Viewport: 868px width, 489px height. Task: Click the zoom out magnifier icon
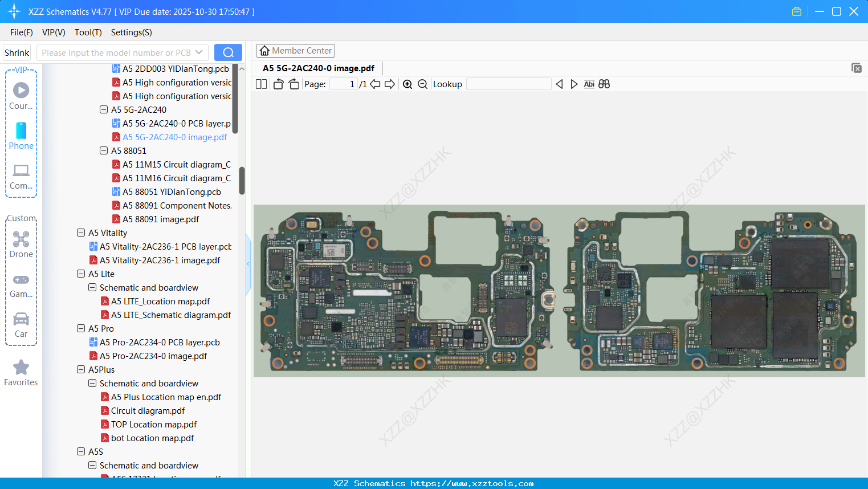click(422, 84)
